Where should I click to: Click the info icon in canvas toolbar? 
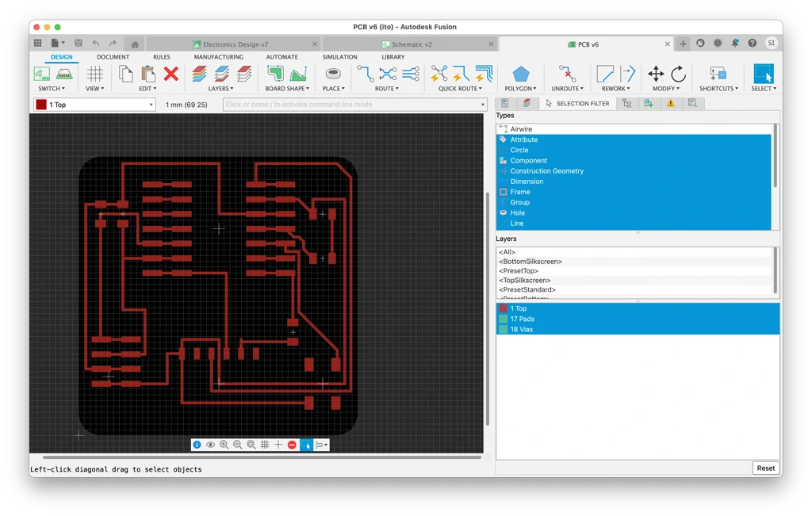pyautogui.click(x=197, y=445)
